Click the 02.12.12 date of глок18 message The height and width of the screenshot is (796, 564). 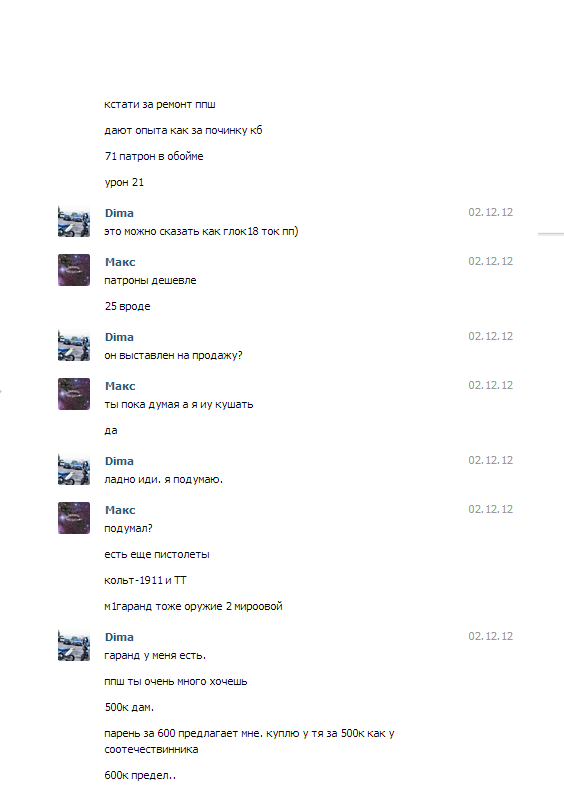(490, 212)
